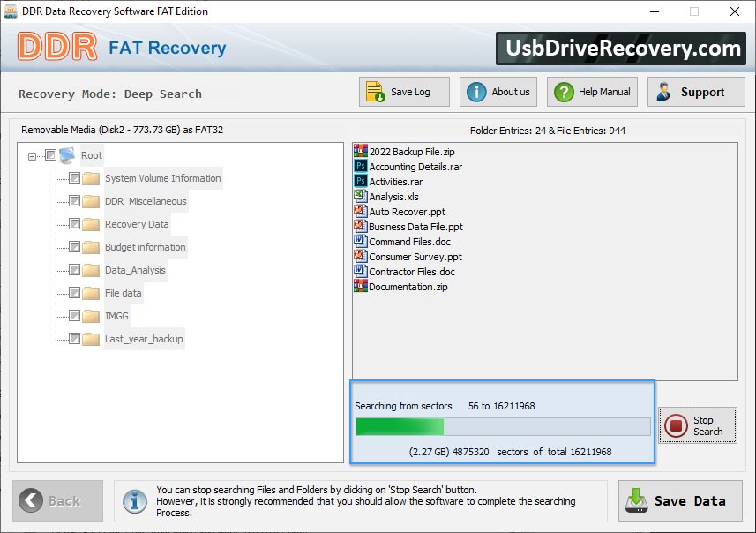Screen dimensions: 756x533
Task: Click the System Volume Information folder icon
Action: (x=91, y=178)
